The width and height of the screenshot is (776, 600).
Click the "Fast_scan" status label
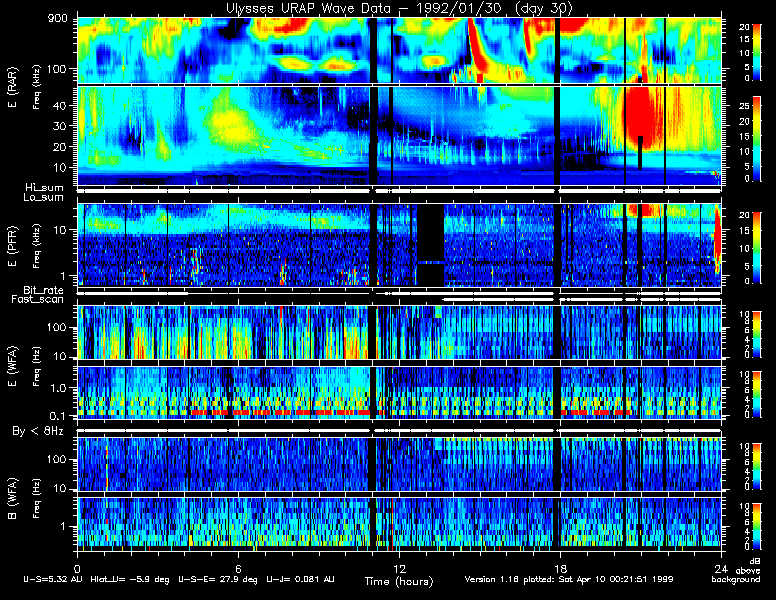[x=38, y=300]
